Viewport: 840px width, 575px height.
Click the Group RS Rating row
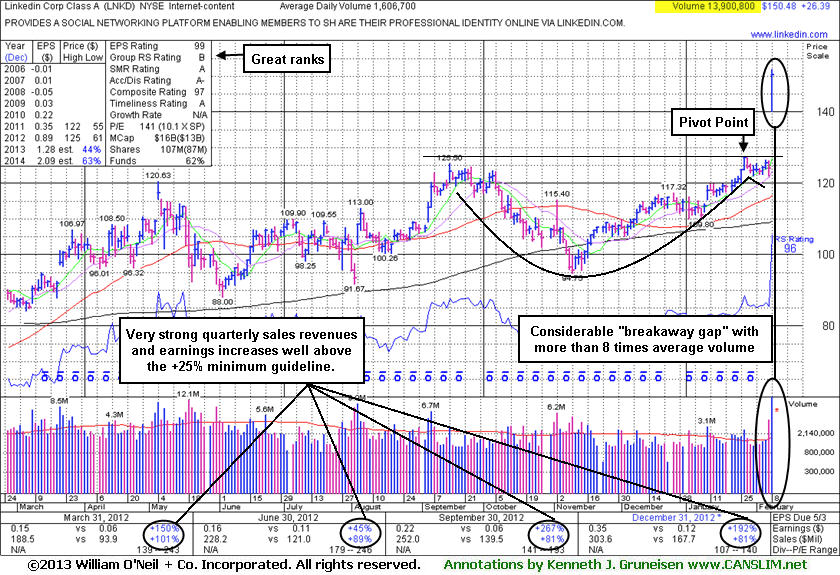click(x=157, y=57)
